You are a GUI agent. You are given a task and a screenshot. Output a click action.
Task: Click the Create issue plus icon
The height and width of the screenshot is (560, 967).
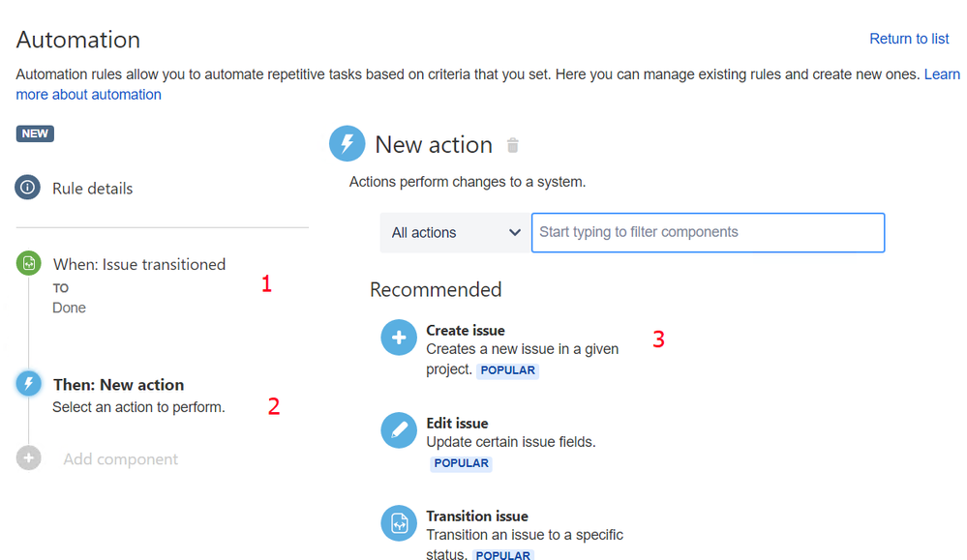click(399, 338)
